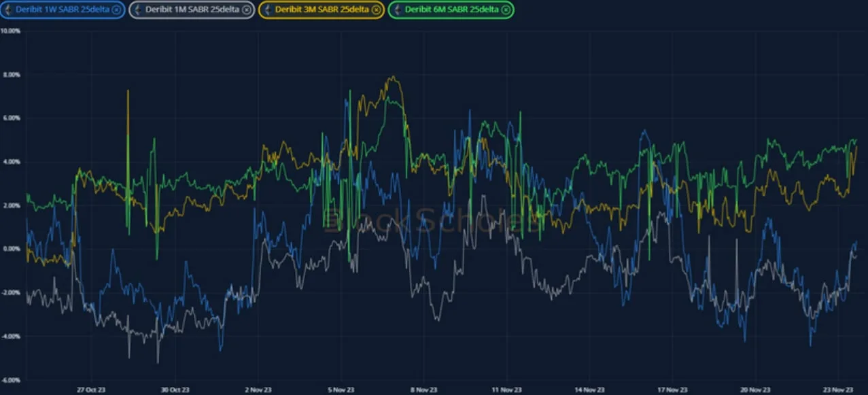The height and width of the screenshot is (395, 868).
Task: Click the 4.00% y-axis label
Action: point(12,162)
